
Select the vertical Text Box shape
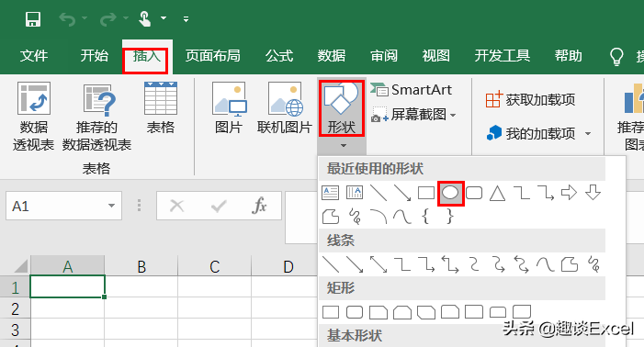point(355,193)
